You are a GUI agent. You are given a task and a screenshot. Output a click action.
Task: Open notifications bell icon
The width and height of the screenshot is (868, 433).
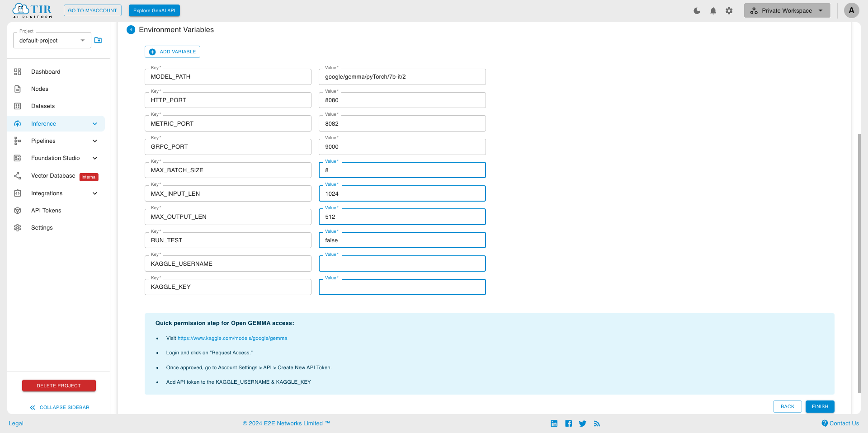pos(713,11)
